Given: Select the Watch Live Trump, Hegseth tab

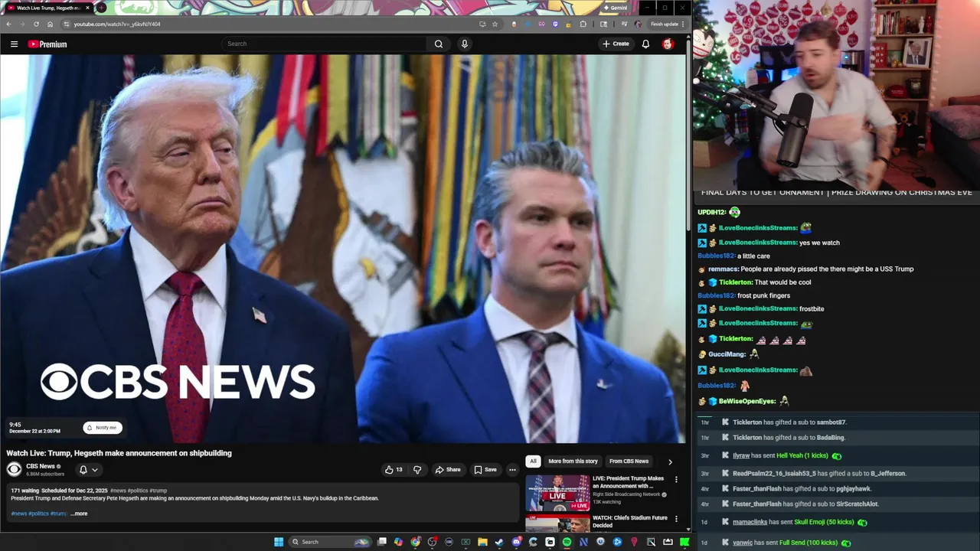Looking at the screenshot, I should coord(47,8).
